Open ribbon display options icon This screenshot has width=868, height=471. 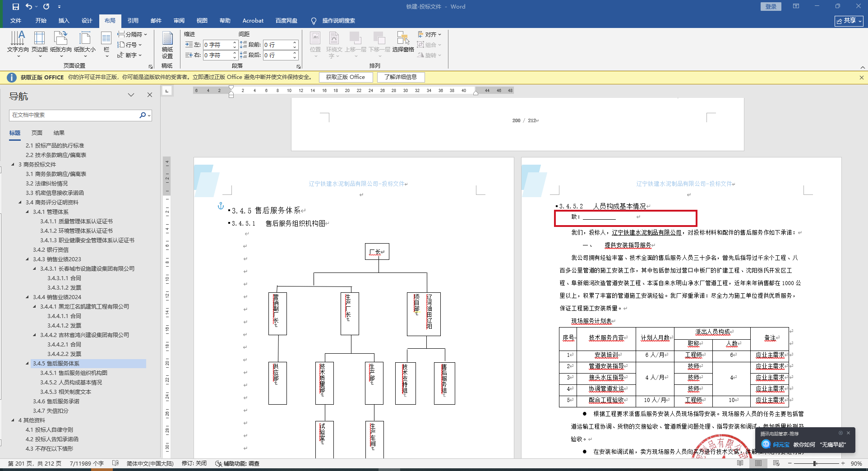click(796, 6)
